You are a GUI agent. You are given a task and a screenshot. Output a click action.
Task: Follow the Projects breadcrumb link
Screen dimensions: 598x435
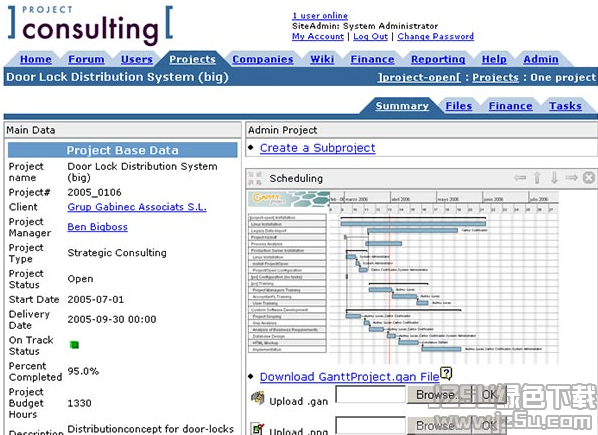[495, 77]
